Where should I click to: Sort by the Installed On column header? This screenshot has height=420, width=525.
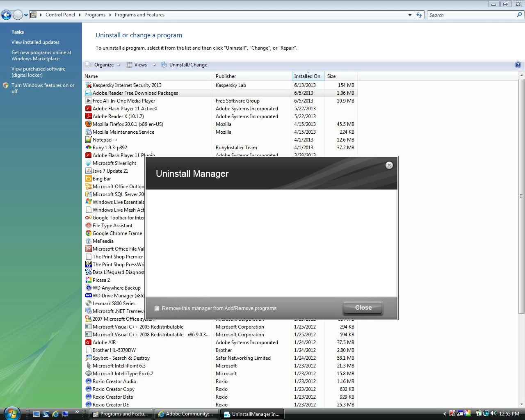click(x=308, y=76)
